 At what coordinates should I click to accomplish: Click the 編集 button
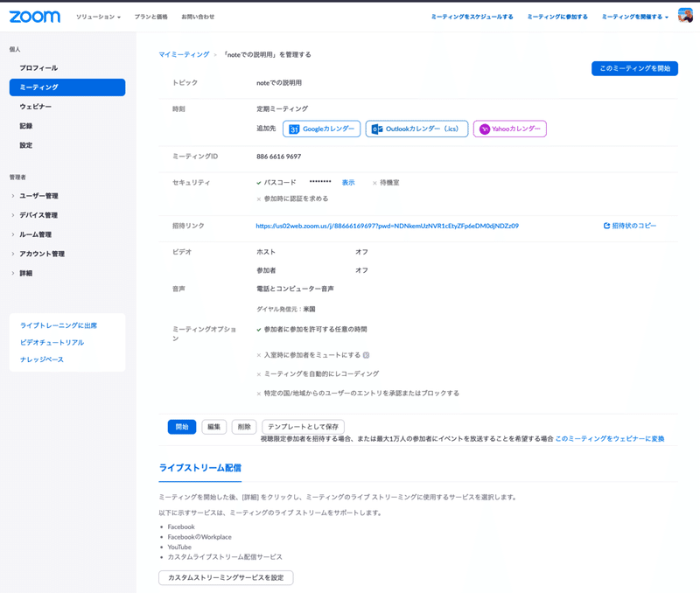click(x=213, y=427)
